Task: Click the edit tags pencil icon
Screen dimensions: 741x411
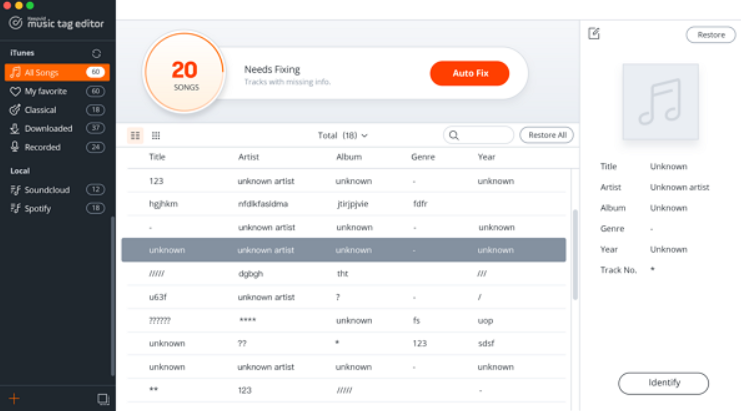Action: [594, 34]
